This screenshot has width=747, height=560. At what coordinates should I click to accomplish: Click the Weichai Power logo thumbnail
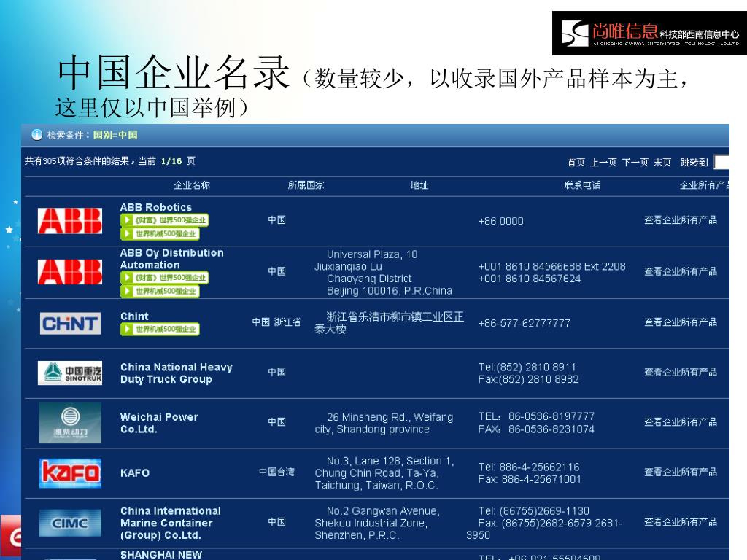pos(70,423)
